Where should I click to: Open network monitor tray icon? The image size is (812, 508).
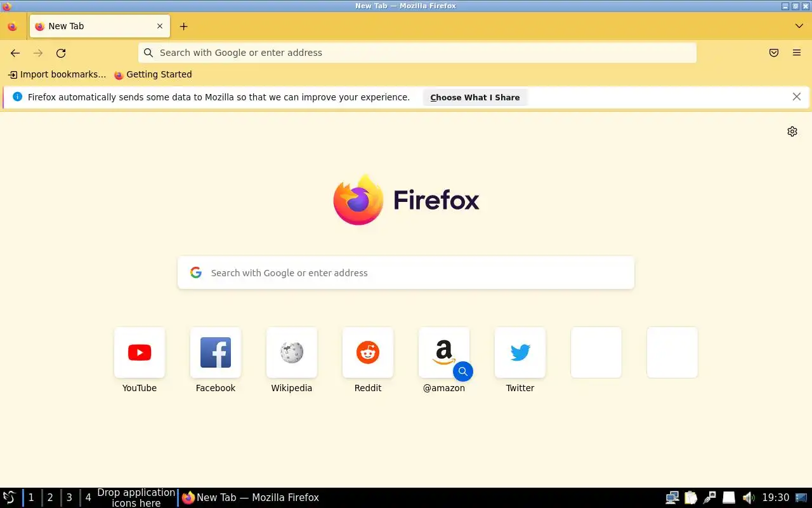672,498
